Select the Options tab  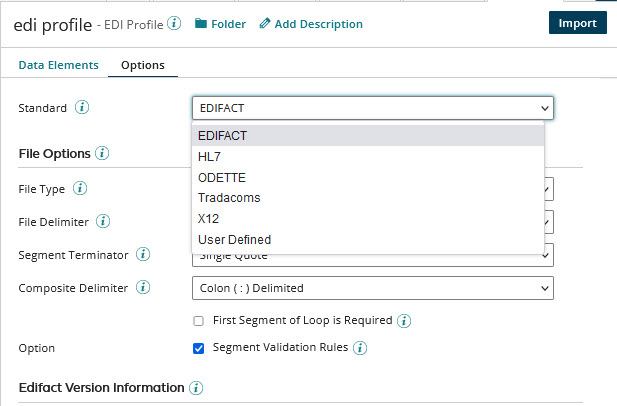[x=143, y=65]
